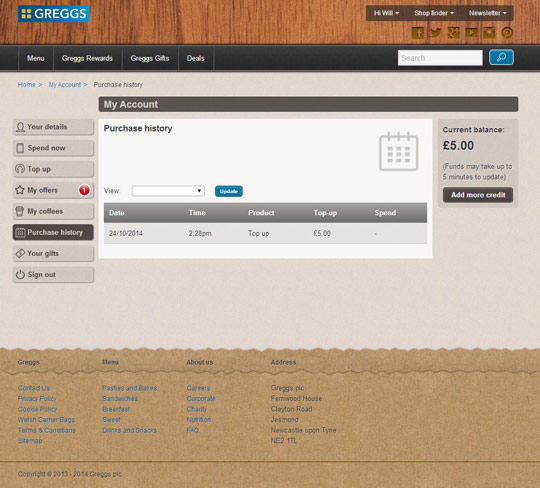Click the Top-up column header
Image resolution: width=540 pixels, height=488 pixels.
coord(325,213)
